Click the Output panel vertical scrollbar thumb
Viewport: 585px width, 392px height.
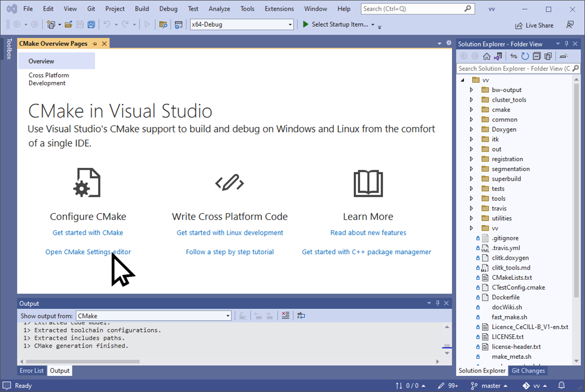tap(447, 346)
